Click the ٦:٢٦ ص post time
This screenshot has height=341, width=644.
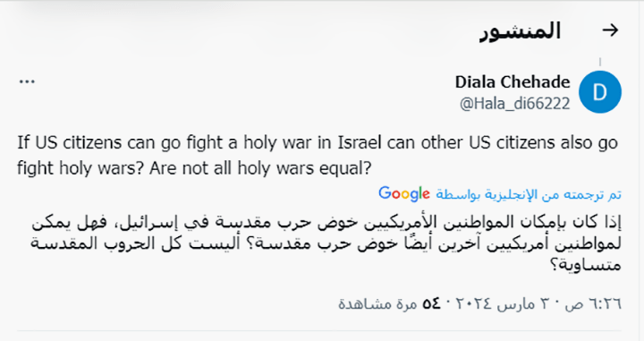point(594,304)
